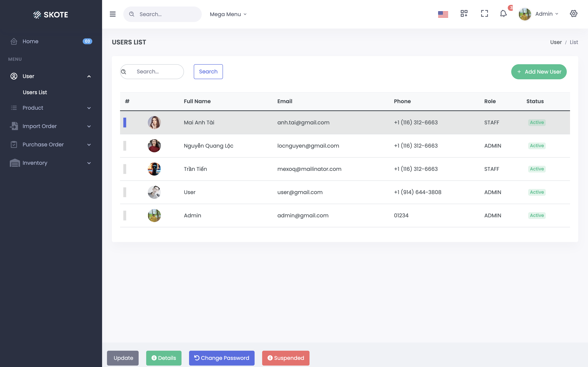588x367 pixels.
Task: Click the Add New User button
Action: [539, 72]
